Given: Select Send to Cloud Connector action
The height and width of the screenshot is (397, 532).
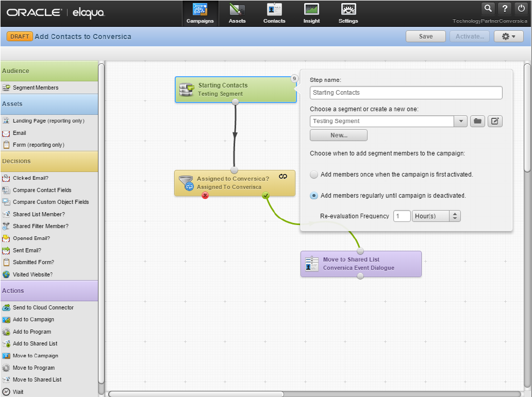Looking at the screenshot, I should tap(49, 307).
